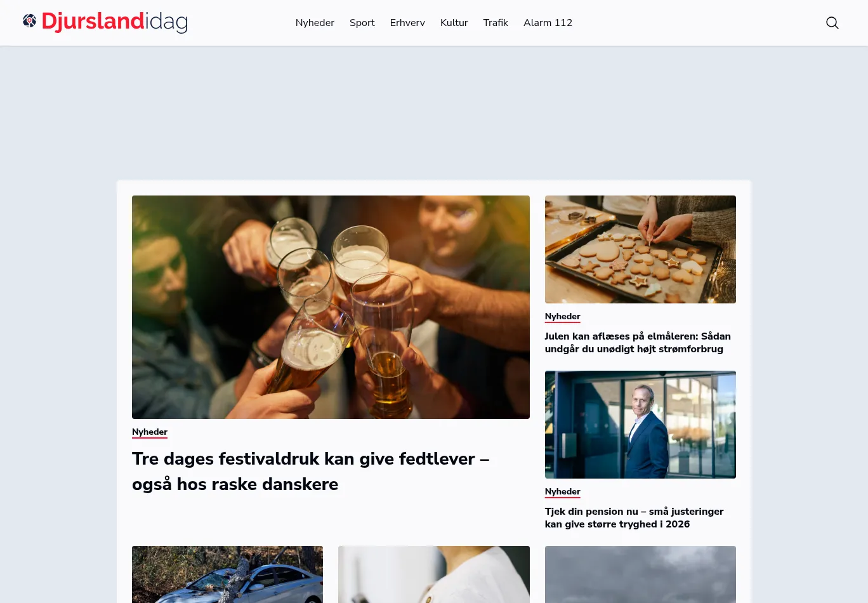This screenshot has width=868, height=603.
Task: Click Nyheder tag under pension photo
Action: (x=563, y=491)
